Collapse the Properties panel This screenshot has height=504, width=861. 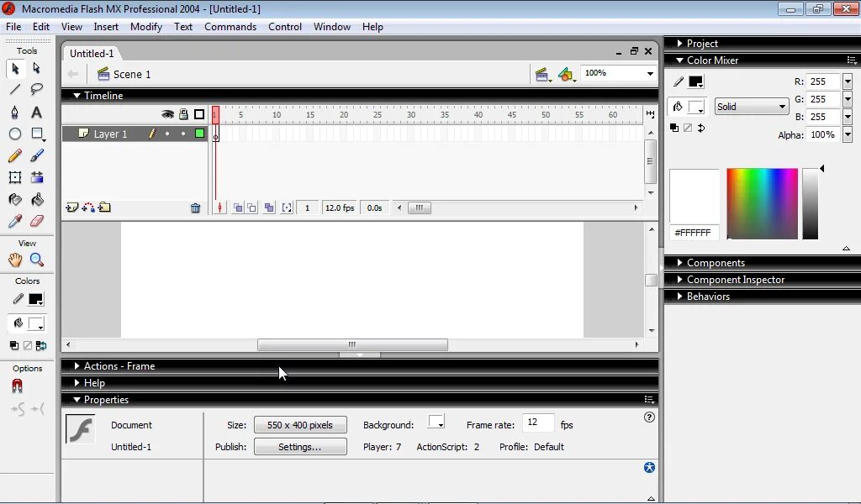point(77,400)
